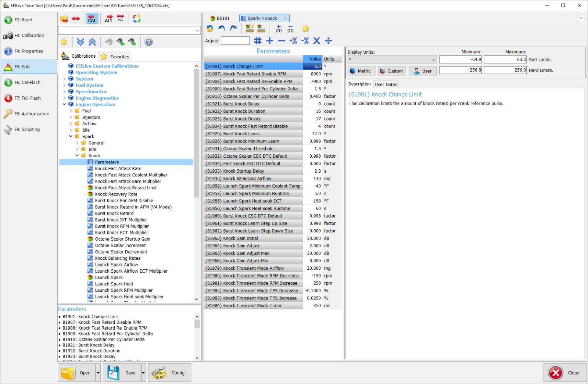Decrease decimal places with -.00 icon
The width and height of the screenshot is (588, 384).
(290, 29)
